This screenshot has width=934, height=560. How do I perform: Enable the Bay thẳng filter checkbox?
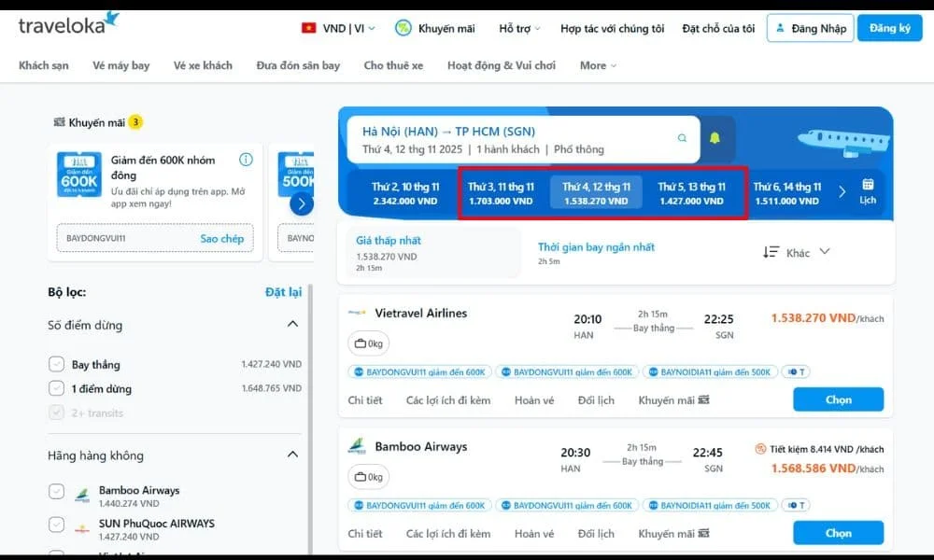56,364
